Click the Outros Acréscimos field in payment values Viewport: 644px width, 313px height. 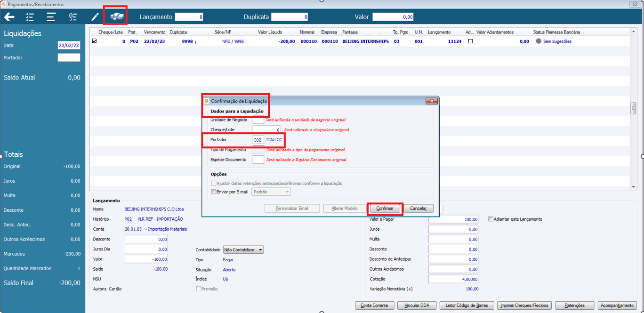(453, 269)
